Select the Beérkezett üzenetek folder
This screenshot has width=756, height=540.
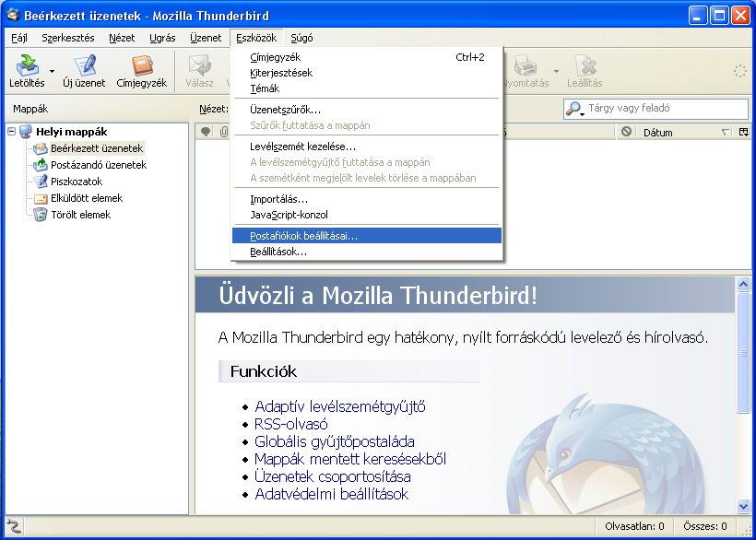click(97, 148)
